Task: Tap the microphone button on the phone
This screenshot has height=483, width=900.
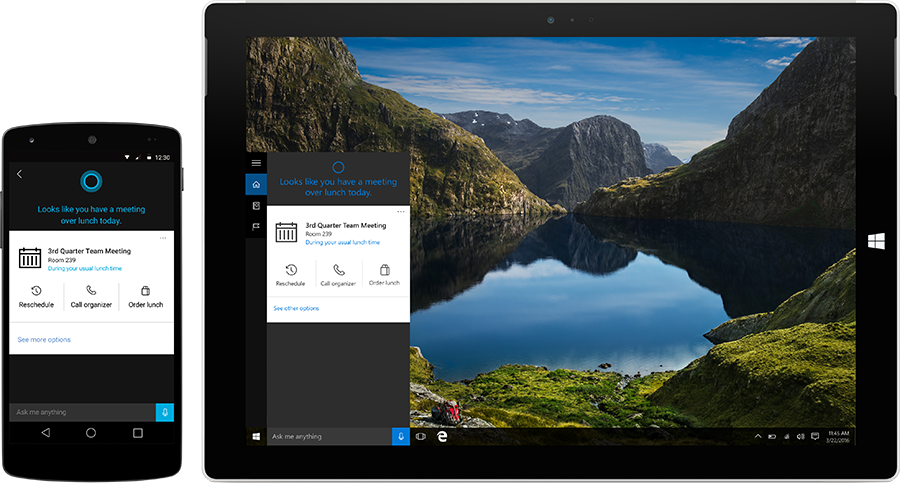Action: (165, 412)
